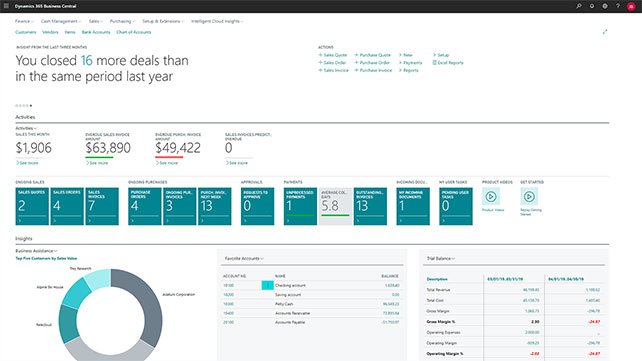Open the Trial Balance dropdown
Viewport: 642px width, 361px height.
(x=441, y=258)
